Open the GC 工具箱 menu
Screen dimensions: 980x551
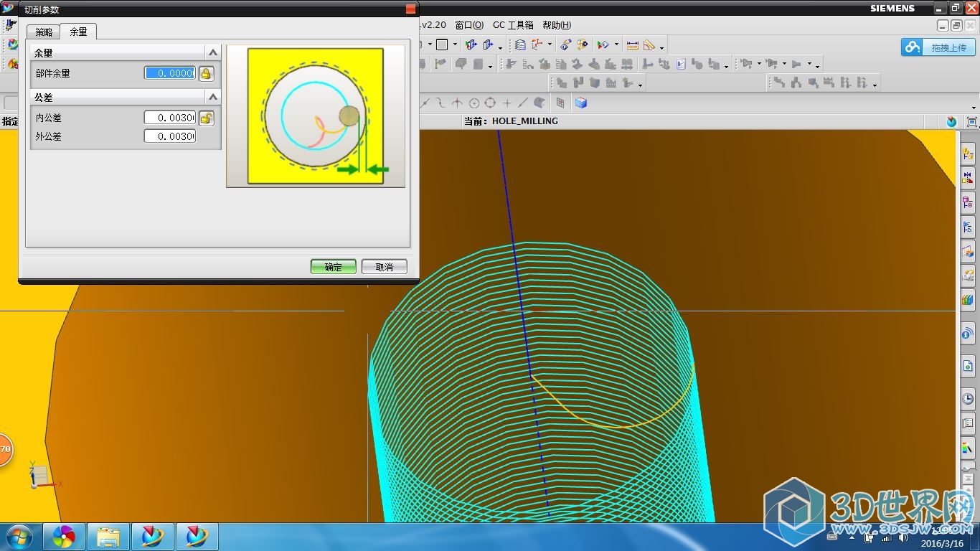pos(513,25)
